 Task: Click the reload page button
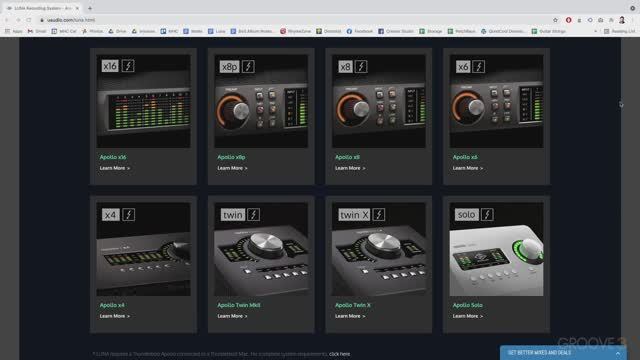click(29, 20)
